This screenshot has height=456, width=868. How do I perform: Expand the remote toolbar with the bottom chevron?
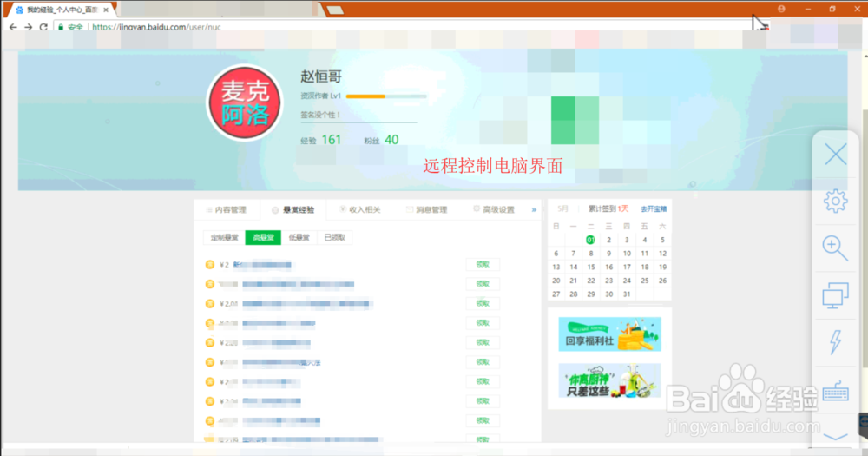point(835,437)
